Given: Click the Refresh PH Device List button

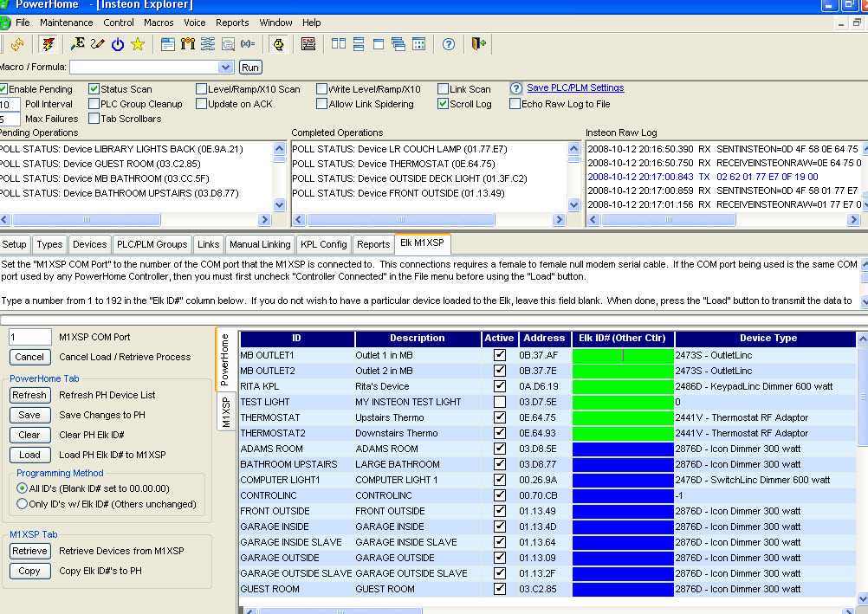Looking at the screenshot, I should click(30, 395).
